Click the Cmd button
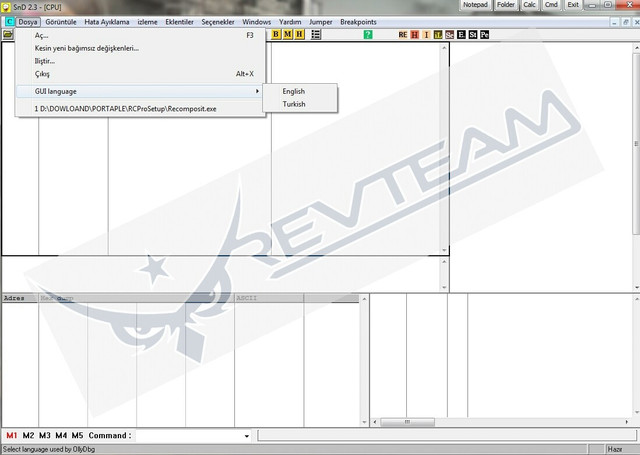 point(551,5)
